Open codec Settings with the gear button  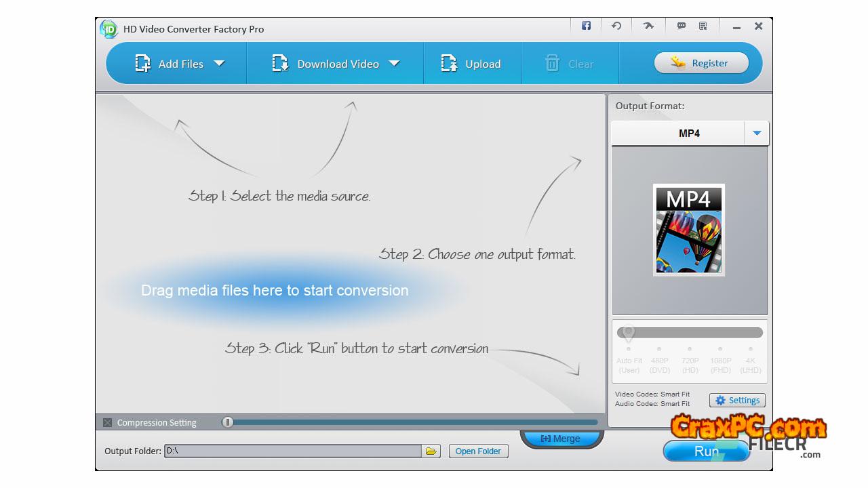[x=737, y=401]
